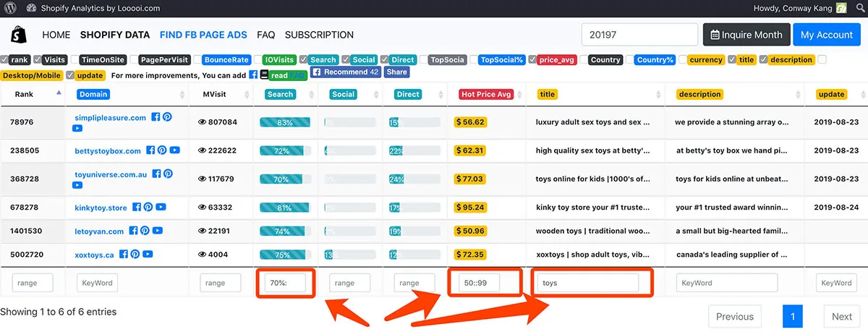Open the simplipleasure.com domain link
This screenshot has width=868, height=332.
tap(110, 117)
